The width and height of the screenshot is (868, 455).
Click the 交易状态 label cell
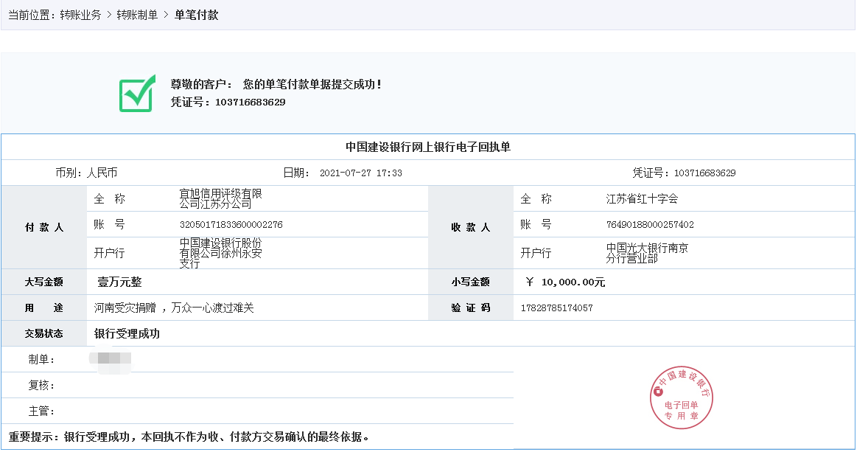[44, 333]
